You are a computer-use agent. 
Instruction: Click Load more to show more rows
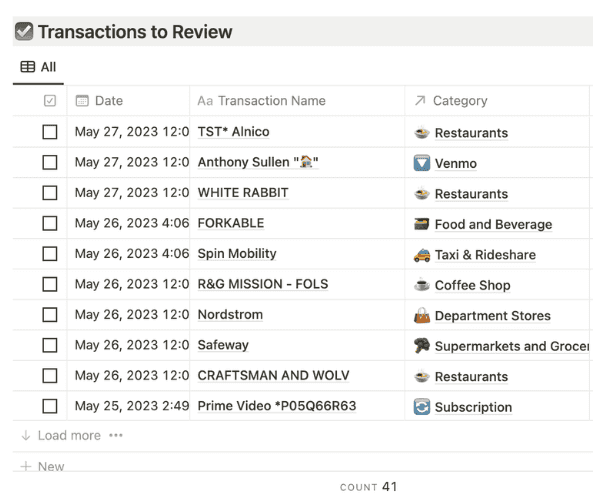click(69, 435)
